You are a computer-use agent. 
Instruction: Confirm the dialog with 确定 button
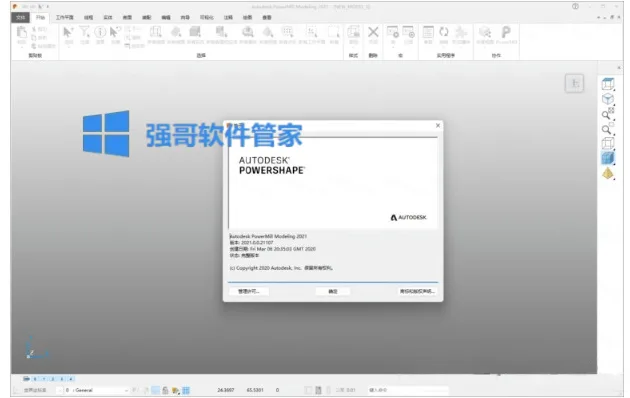coord(333,291)
